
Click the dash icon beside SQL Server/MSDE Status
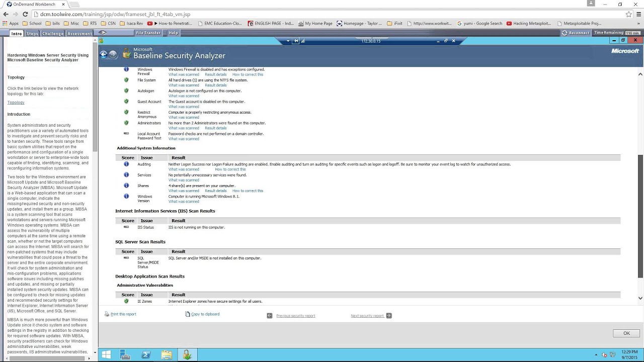point(126,258)
